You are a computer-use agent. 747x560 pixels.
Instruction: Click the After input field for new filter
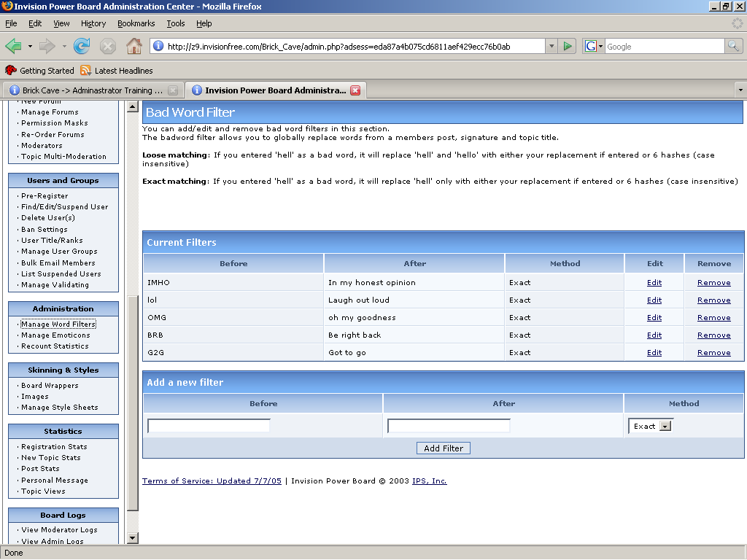coord(449,426)
